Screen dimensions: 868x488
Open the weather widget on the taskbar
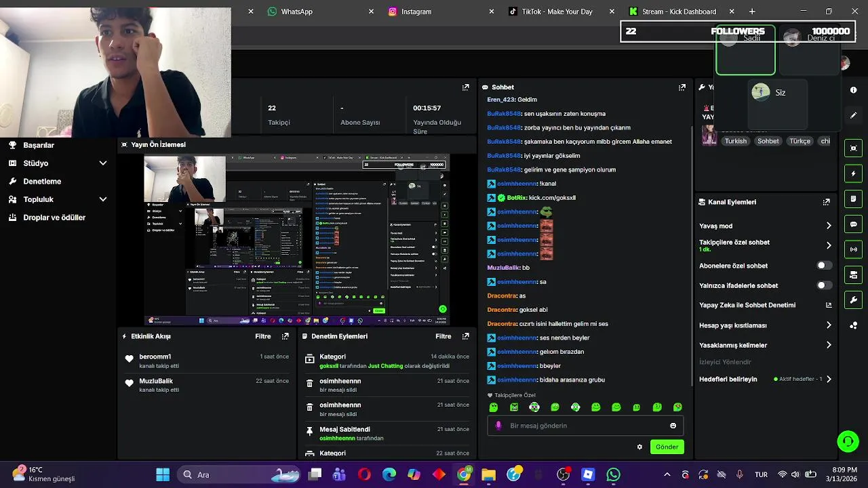click(x=44, y=474)
